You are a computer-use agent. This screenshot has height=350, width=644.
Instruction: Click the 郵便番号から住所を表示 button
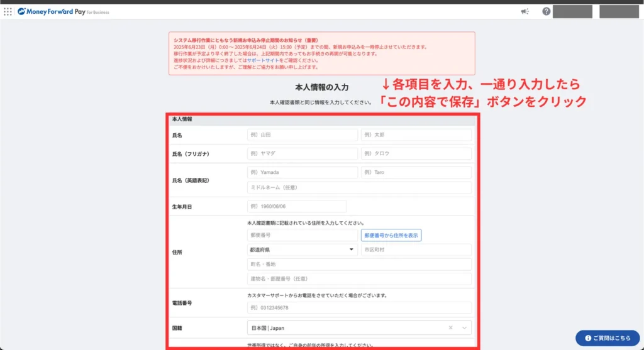(x=391, y=235)
